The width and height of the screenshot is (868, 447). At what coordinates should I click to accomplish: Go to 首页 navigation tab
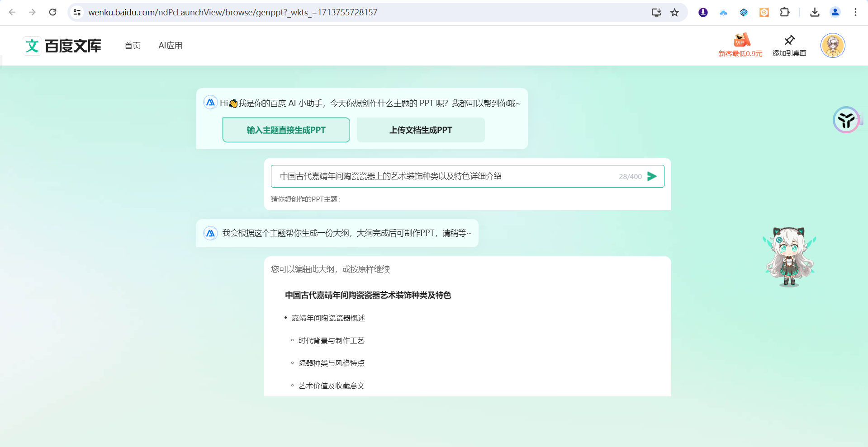pyautogui.click(x=133, y=46)
